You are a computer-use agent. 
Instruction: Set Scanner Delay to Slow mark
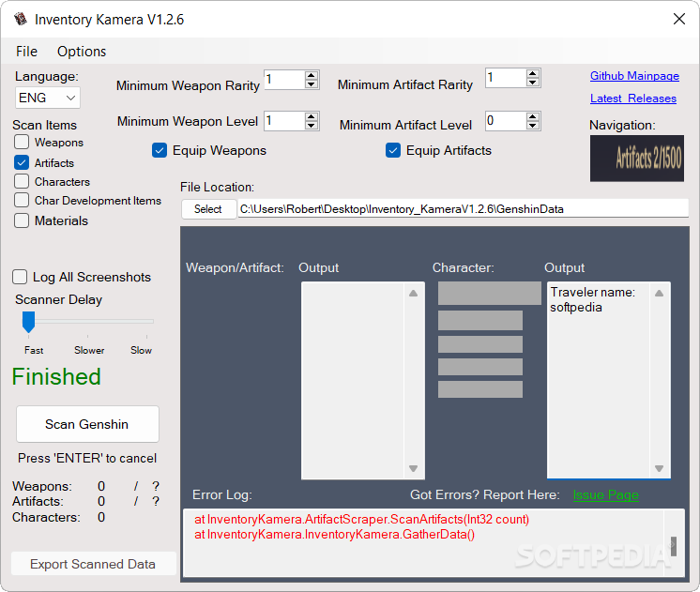pyautogui.click(x=146, y=322)
